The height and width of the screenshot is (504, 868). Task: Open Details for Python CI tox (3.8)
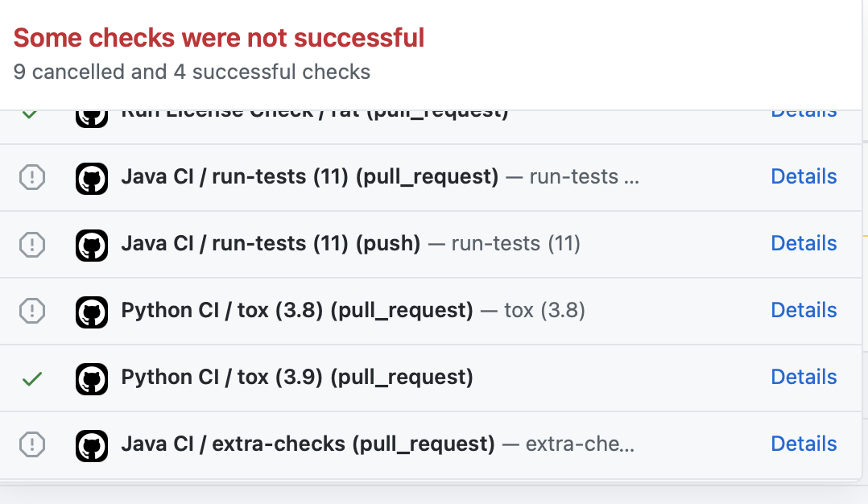tap(804, 310)
